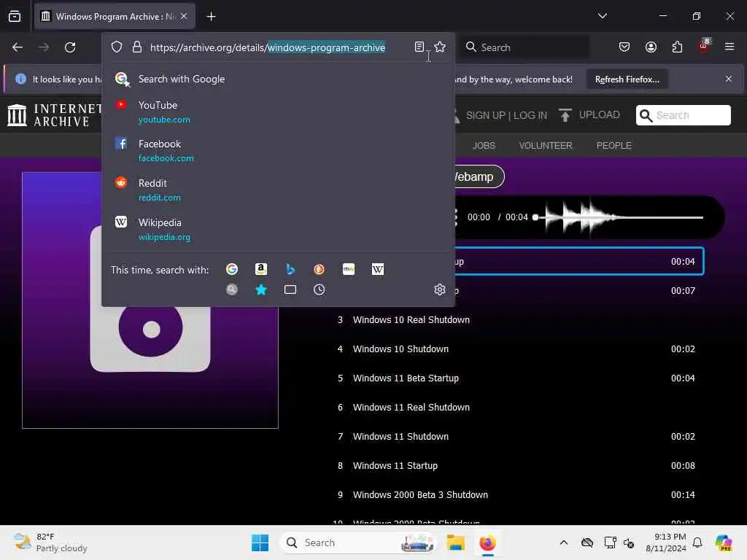Search with Wikipedia one-off engine icon
Viewport: 747px width, 560px height.
tap(378, 270)
